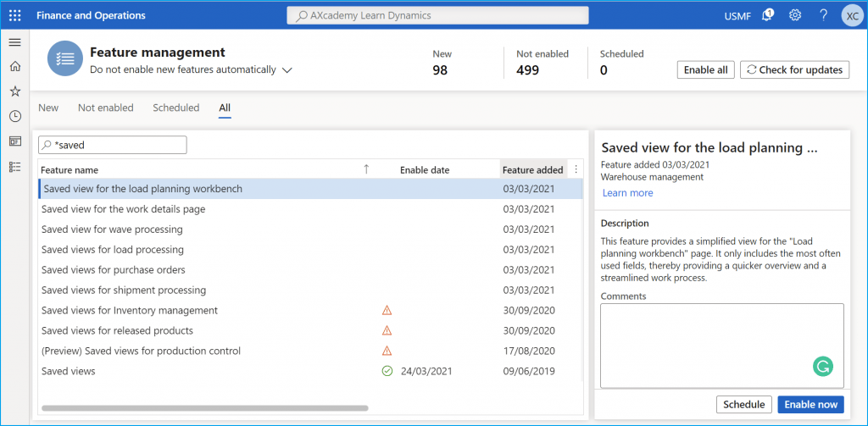The height and width of the screenshot is (426, 868).
Task: Open grid options three-dot menu
Action: point(576,169)
